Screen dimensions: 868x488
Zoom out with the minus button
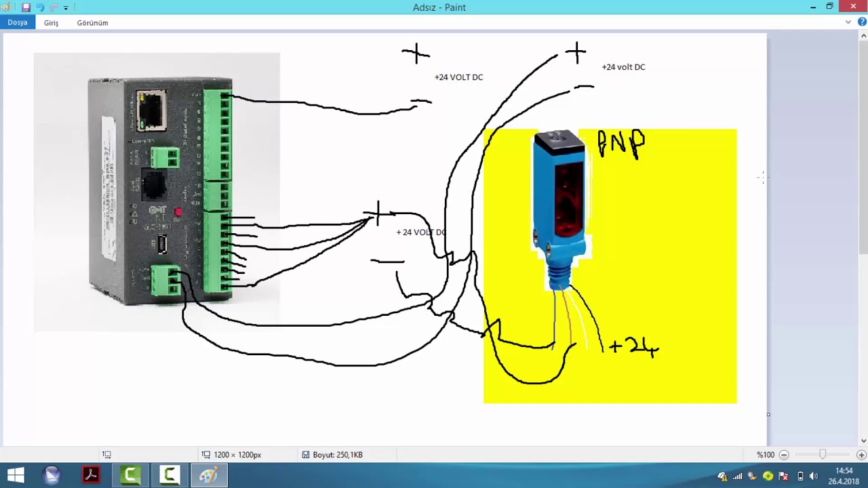[784, 455]
